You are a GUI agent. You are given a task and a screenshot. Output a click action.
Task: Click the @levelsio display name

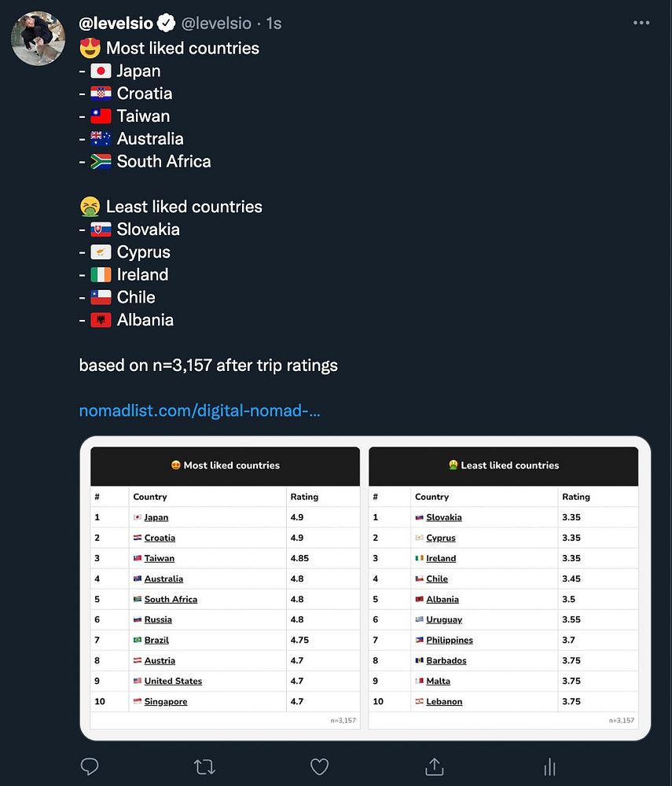[116, 24]
